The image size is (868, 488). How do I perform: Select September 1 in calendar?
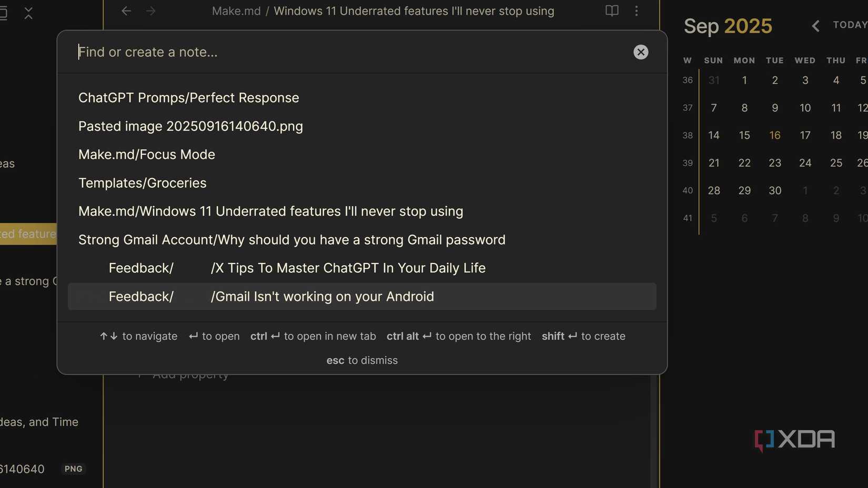[x=744, y=80]
